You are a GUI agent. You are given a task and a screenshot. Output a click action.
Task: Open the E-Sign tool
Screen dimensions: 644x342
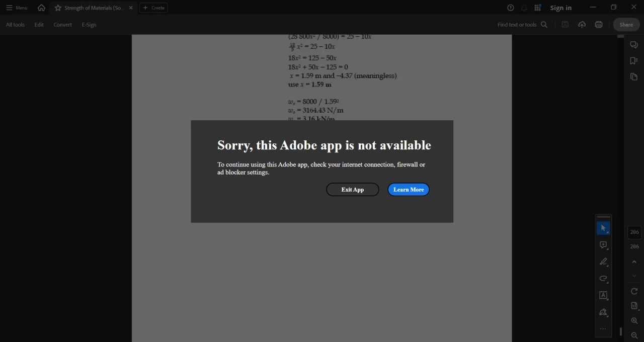89,25
